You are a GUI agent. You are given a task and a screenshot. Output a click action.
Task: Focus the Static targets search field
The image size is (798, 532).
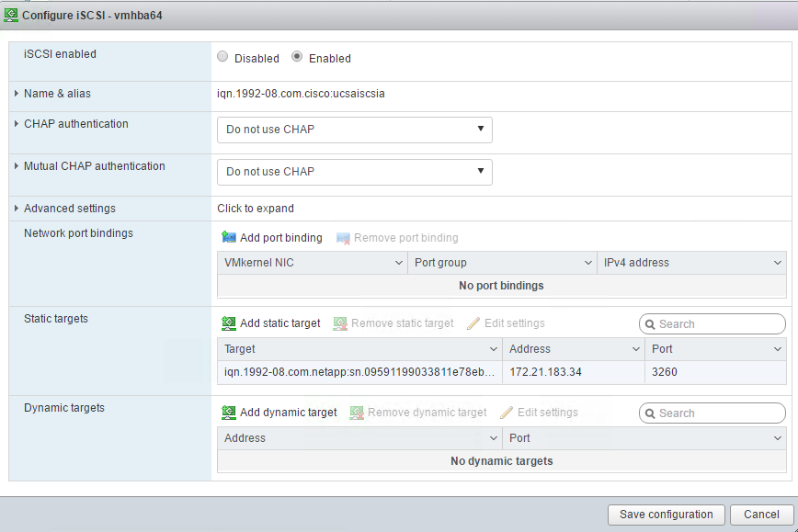[x=712, y=324]
